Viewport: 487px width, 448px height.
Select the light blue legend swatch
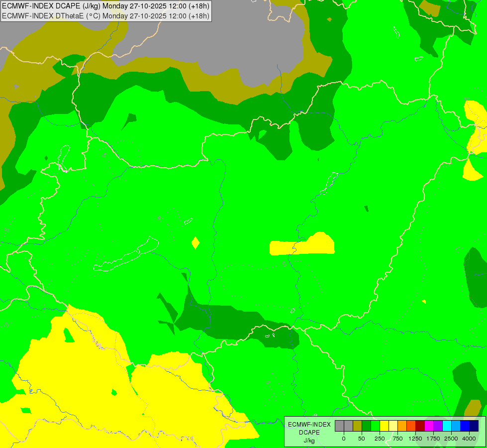[456, 426]
